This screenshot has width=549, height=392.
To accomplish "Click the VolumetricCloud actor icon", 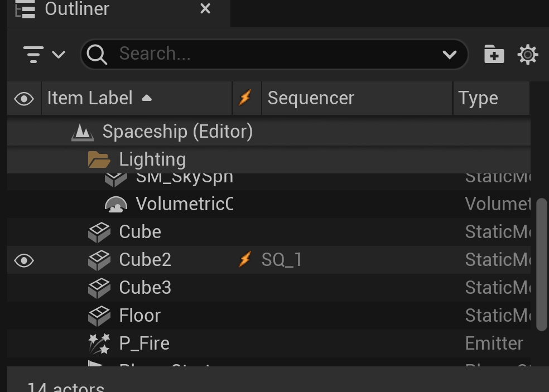I will (116, 204).
